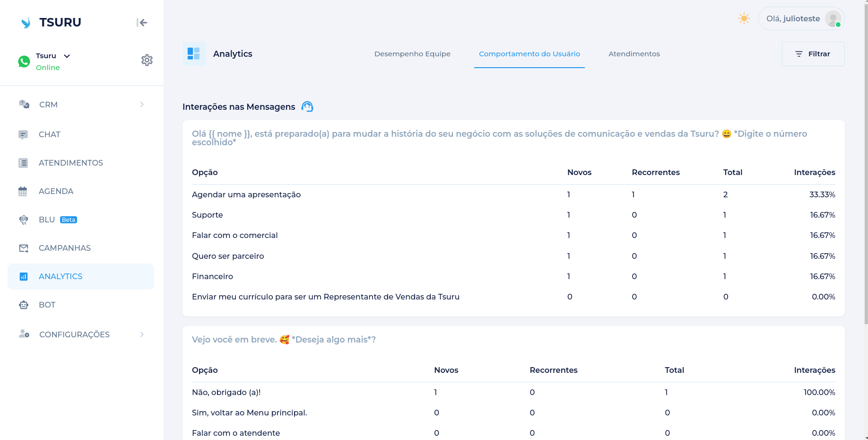Click the Analytics dashboard icon in header
Viewport: 868px width, 440px height.
tap(194, 54)
